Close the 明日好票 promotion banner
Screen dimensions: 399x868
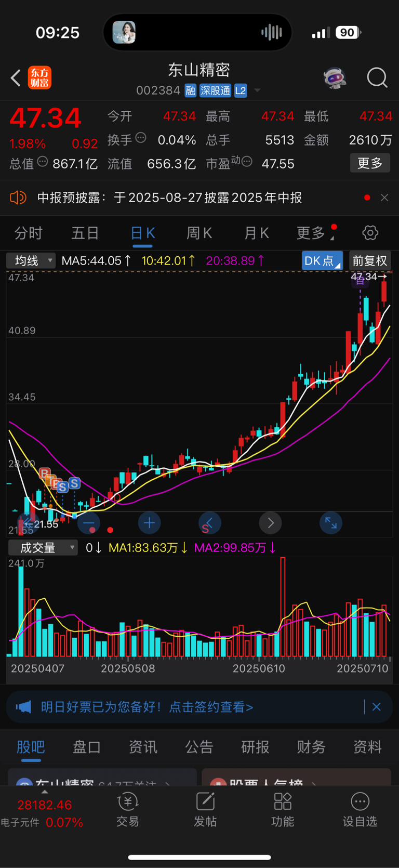[377, 707]
